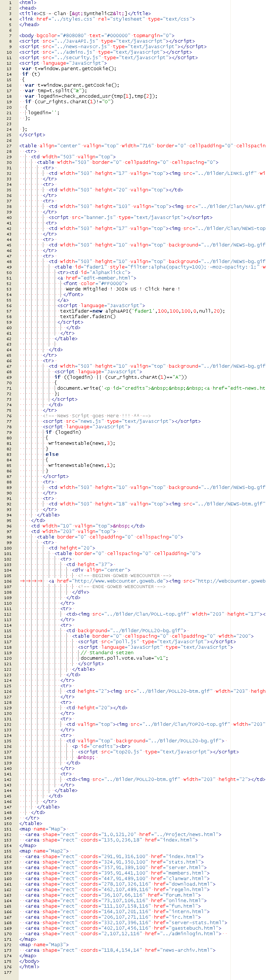Viewport: 266px width, 980px height.
Task: Click the news-navscr.js script line
Action: (x=113, y=47)
